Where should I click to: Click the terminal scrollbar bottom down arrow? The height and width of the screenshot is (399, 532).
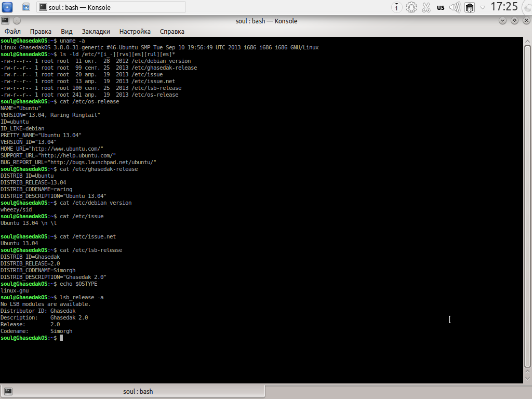pyautogui.click(x=527, y=379)
